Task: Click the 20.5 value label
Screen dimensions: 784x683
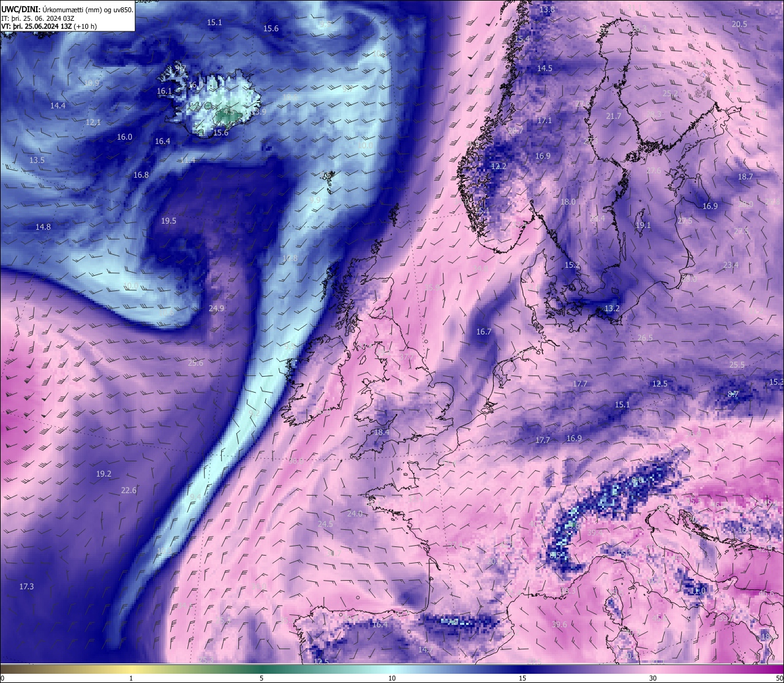Action: [739, 25]
